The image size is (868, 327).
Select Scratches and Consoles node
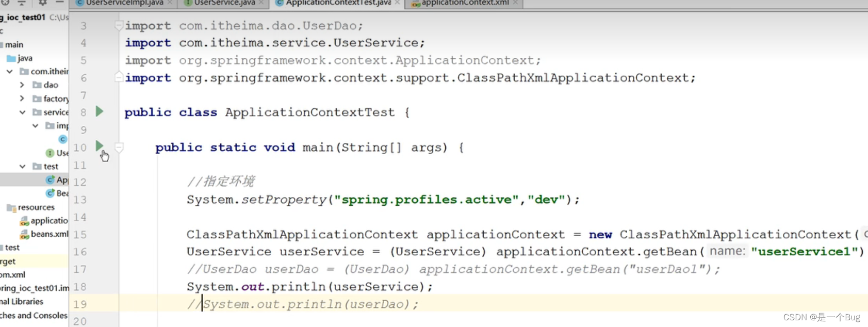34,315
